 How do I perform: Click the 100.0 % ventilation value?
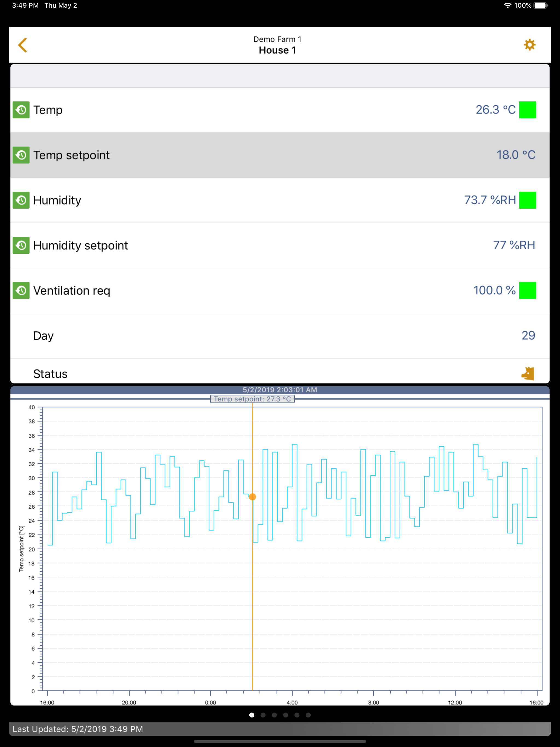494,290
